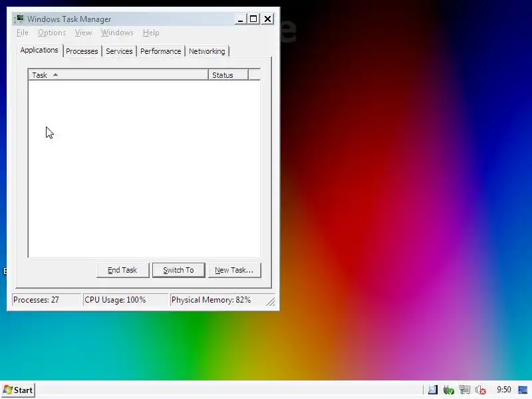Screen dimensions: 532x399
Task: Minimize the Task Manager window
Action: tap(240, 19)
